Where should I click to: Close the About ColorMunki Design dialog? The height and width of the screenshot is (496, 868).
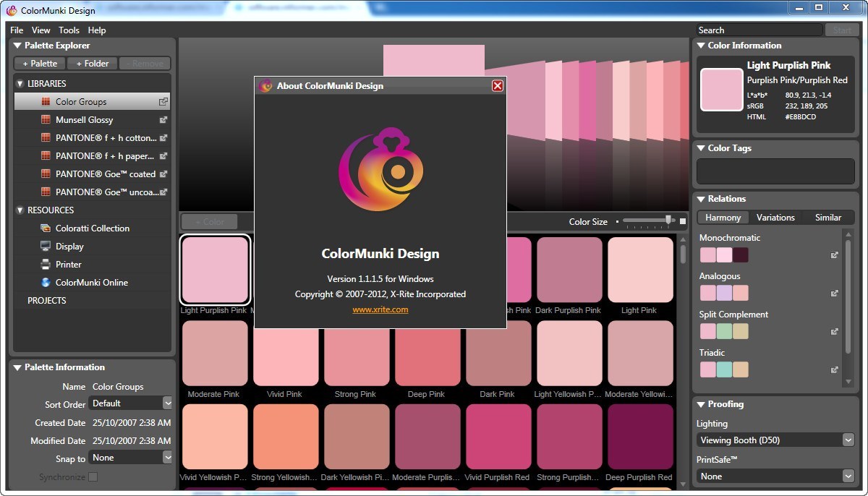point(497,86)
